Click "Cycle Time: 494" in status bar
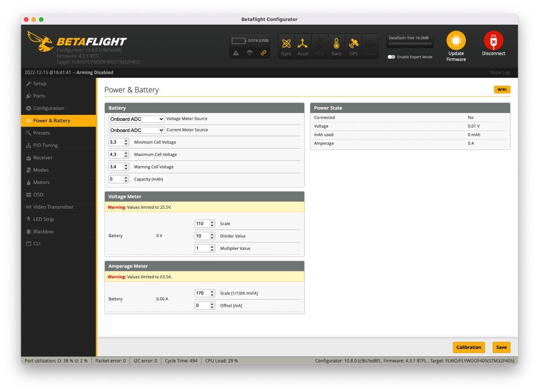 click(x=181, y=361)
